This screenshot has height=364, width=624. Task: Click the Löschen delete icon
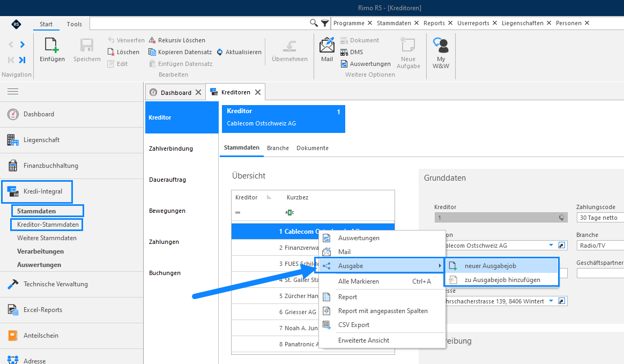click(111, 52)
